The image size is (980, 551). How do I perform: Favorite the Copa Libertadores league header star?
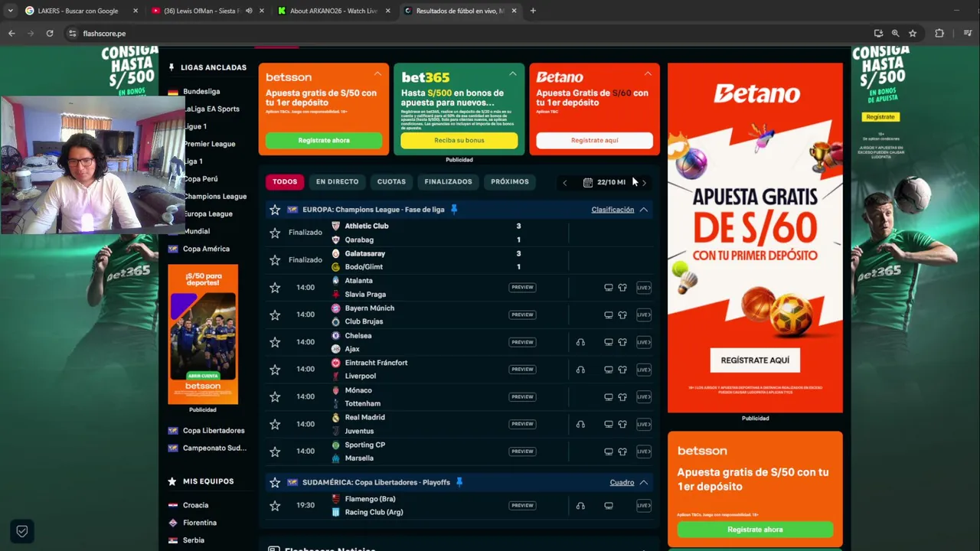point(275,483)
